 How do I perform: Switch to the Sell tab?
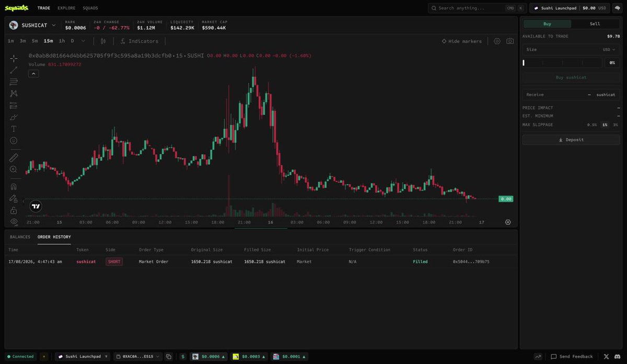point(595,24)
